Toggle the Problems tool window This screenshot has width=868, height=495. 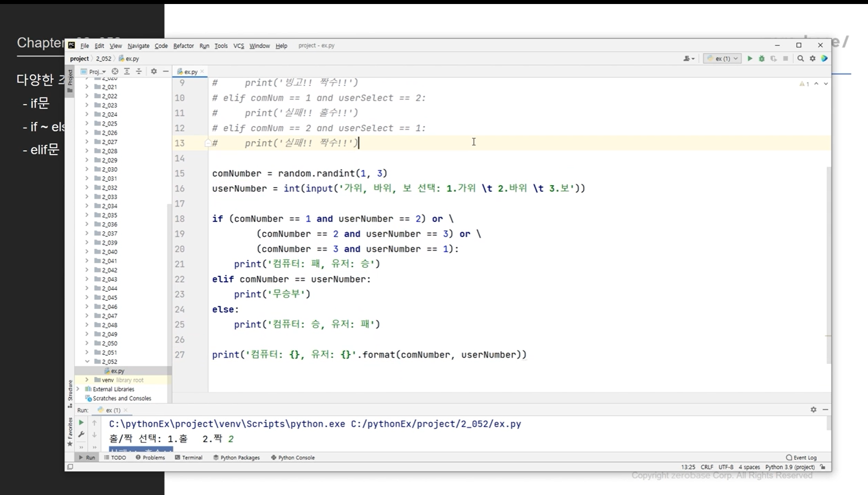click(x=150, y=457)
